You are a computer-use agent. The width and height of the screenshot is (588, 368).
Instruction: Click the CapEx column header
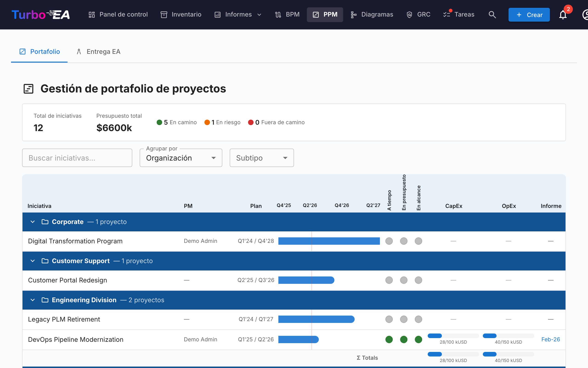tap(454, 206)
